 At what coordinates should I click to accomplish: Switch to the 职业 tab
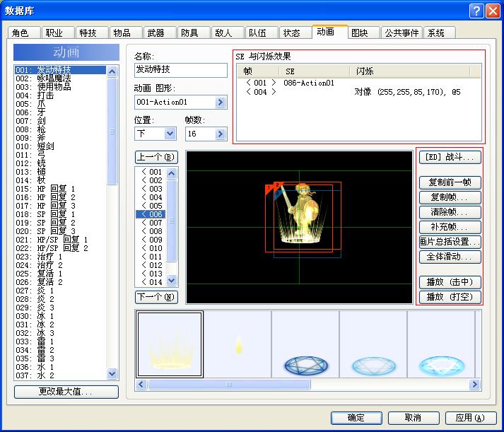(57, 33)
